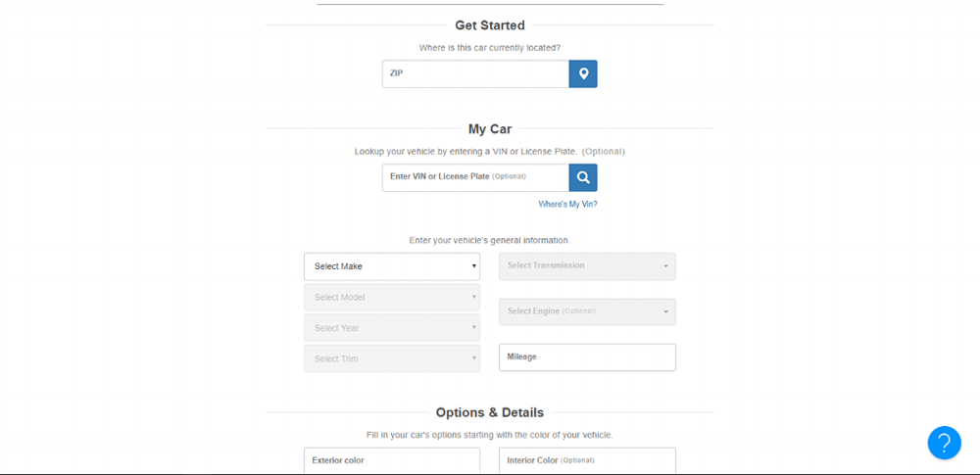Click the My Car section heading
The width and height of the screenshot is (980, 475).
(489, 129)
